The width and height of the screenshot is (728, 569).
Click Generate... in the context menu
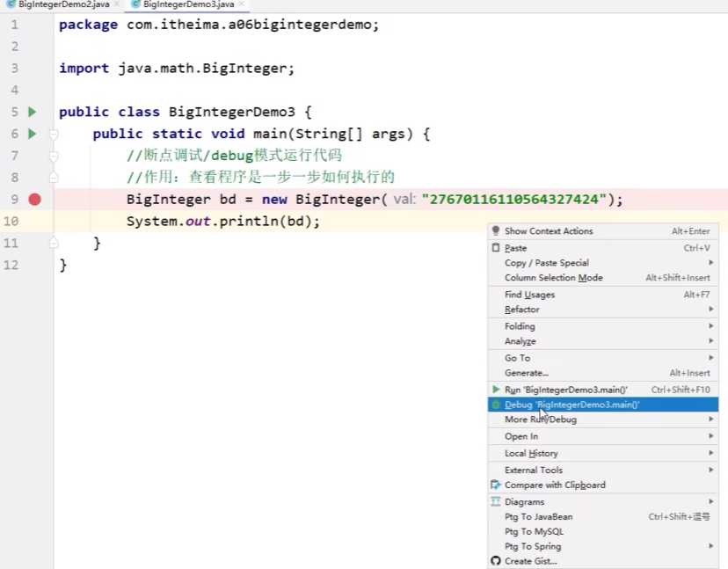[x=526, y=372]
